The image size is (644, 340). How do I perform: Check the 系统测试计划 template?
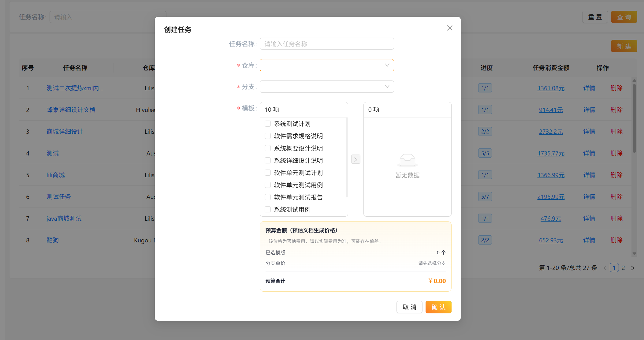click(267, 124)
